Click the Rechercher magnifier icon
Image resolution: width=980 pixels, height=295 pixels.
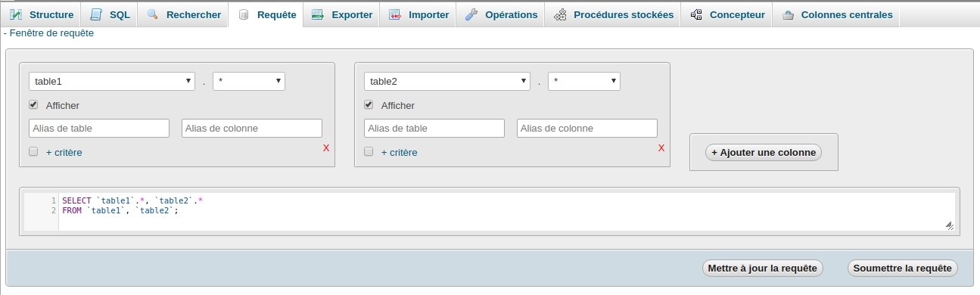(153, 14)
